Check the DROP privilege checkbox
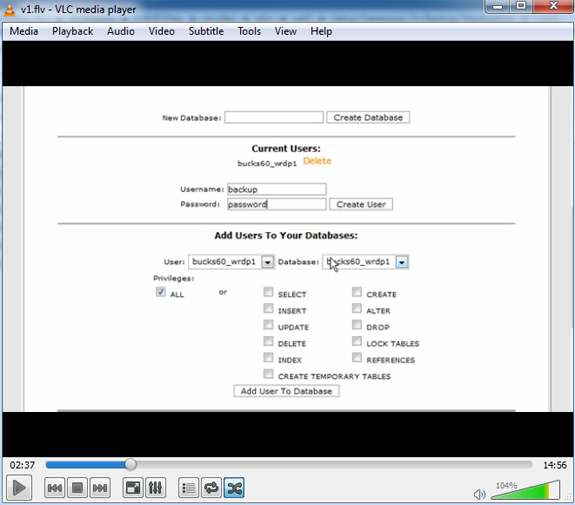The image size is (575, 505). click(x=357, y=325)
